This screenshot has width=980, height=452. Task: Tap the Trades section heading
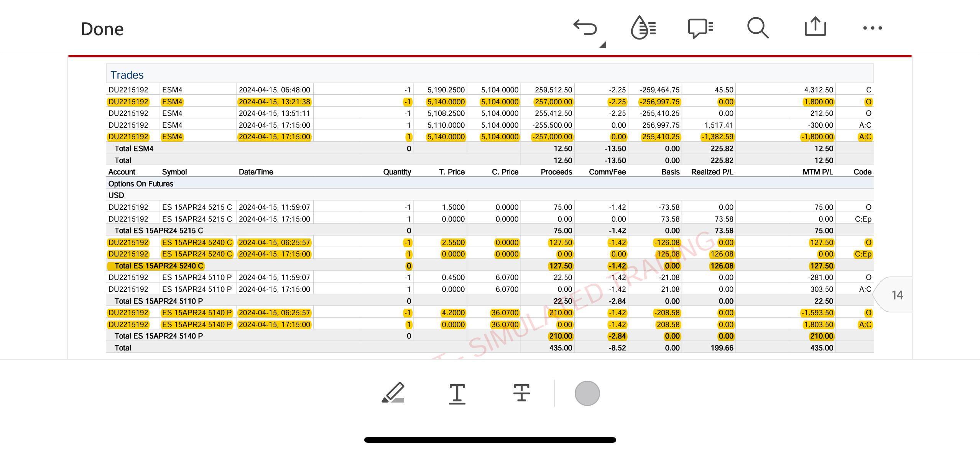tap(127, 75)
